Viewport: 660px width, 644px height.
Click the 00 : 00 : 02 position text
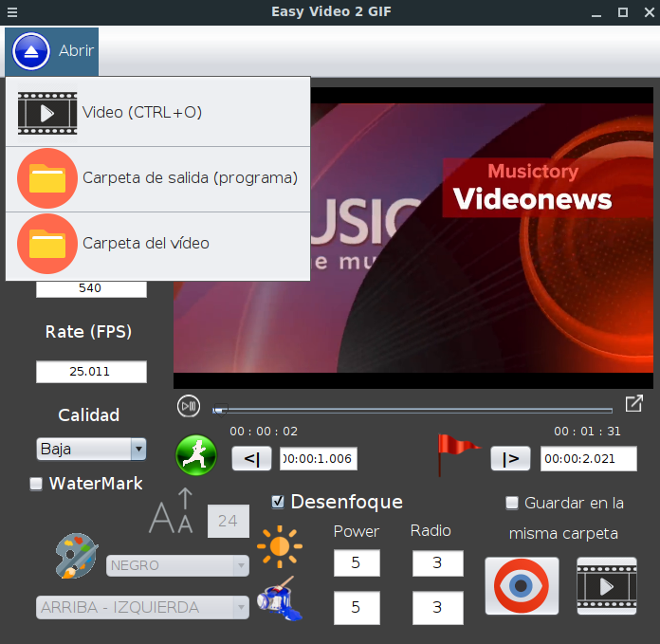coord(264,432)
